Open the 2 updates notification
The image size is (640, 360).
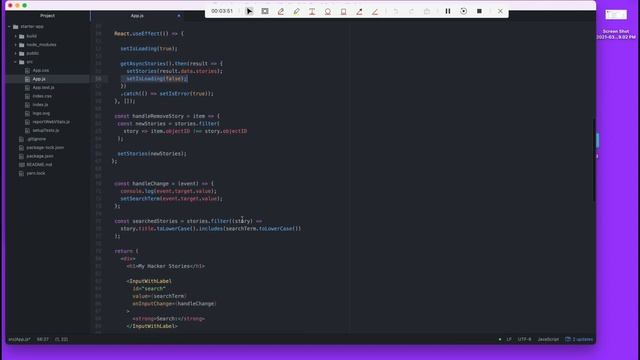point(579,340)
